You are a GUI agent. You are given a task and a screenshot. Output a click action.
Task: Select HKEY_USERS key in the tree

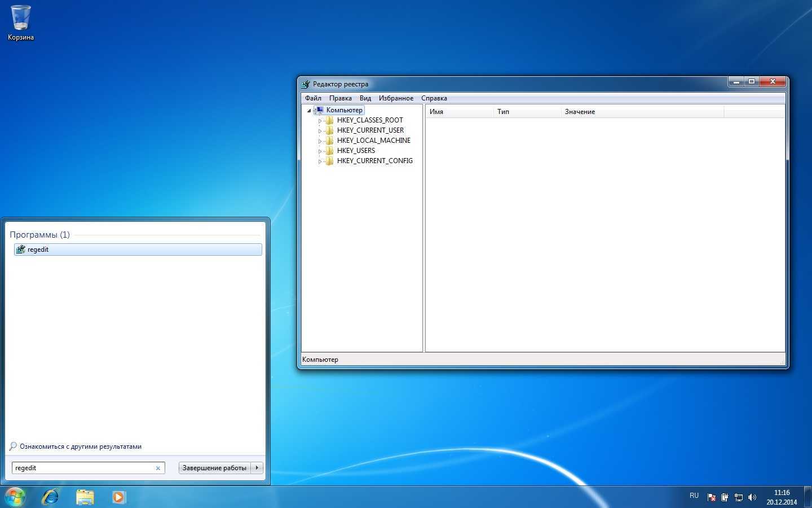pos(356,151)
